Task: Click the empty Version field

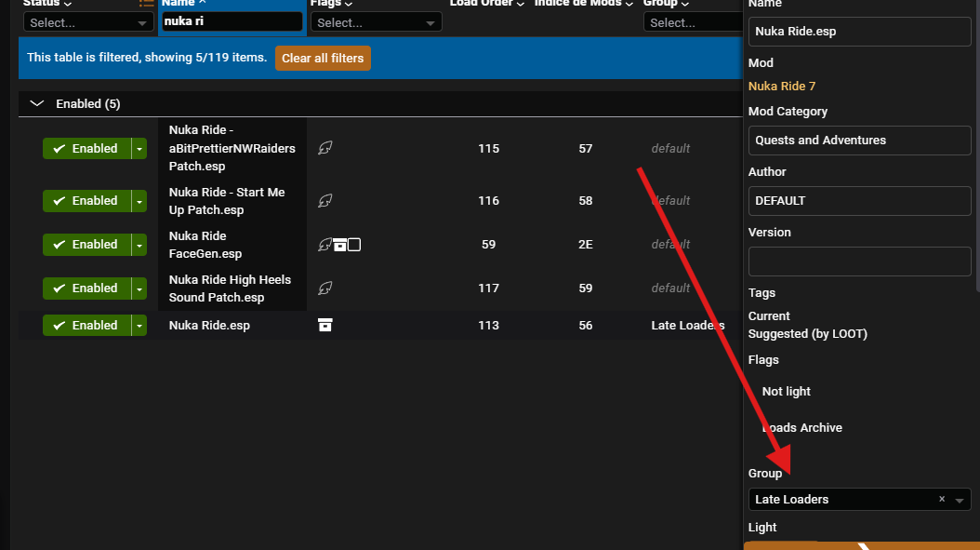Action: pos(859,262)
